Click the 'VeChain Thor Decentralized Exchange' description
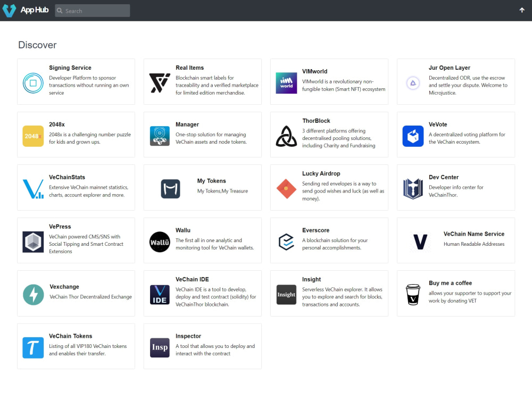 (x=90, y=296)
